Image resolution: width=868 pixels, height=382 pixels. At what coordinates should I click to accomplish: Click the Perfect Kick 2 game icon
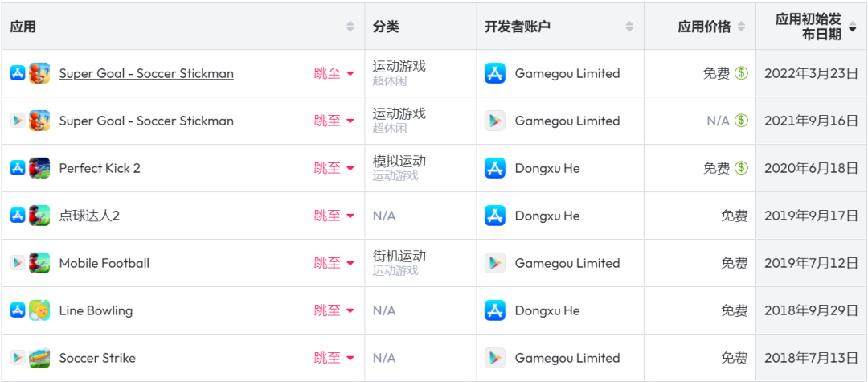[39, 168]
